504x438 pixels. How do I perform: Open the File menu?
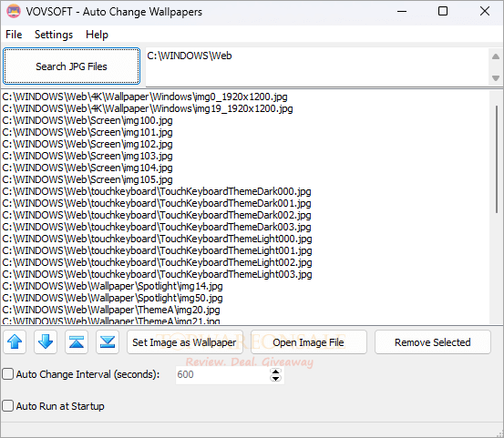click(x=14, y=35)
